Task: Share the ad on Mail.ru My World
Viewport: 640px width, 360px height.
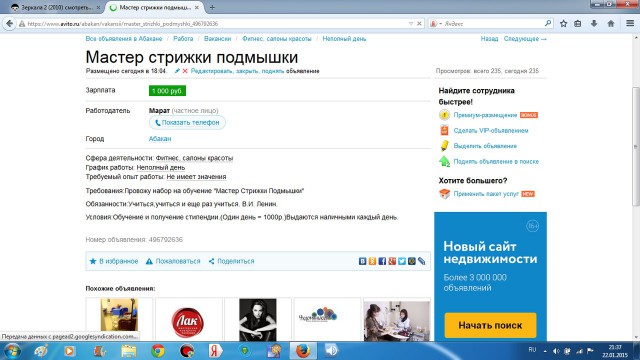Action: tap(411, 261)
